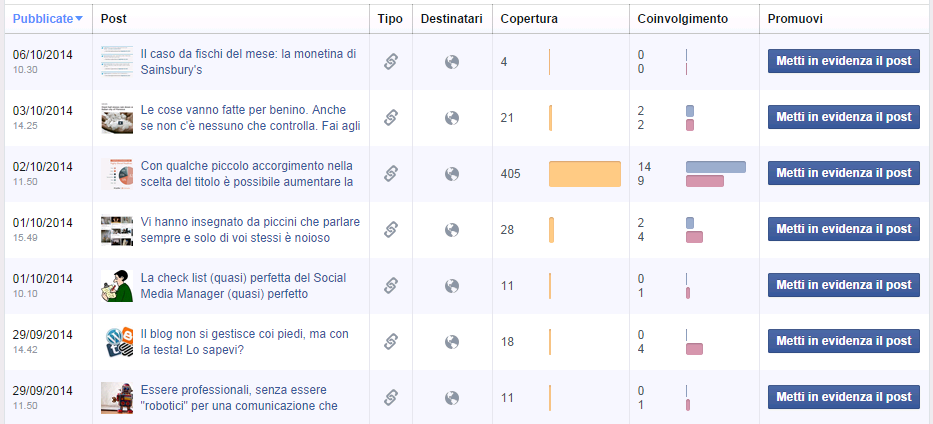Click the orange reach bar showing 405
Screen dimensions: 933x424
click(x=584, y=174)
